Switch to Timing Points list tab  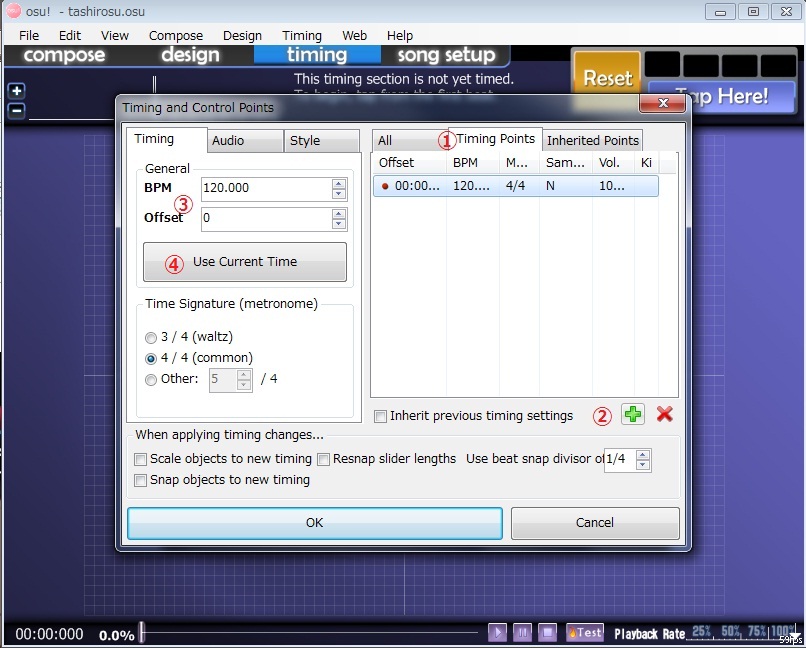(x=496, y=139)
